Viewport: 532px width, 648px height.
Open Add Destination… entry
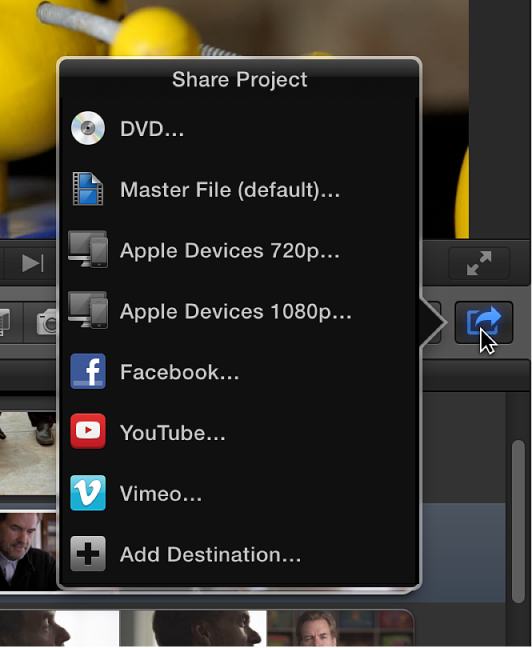(x=239, y=554)
